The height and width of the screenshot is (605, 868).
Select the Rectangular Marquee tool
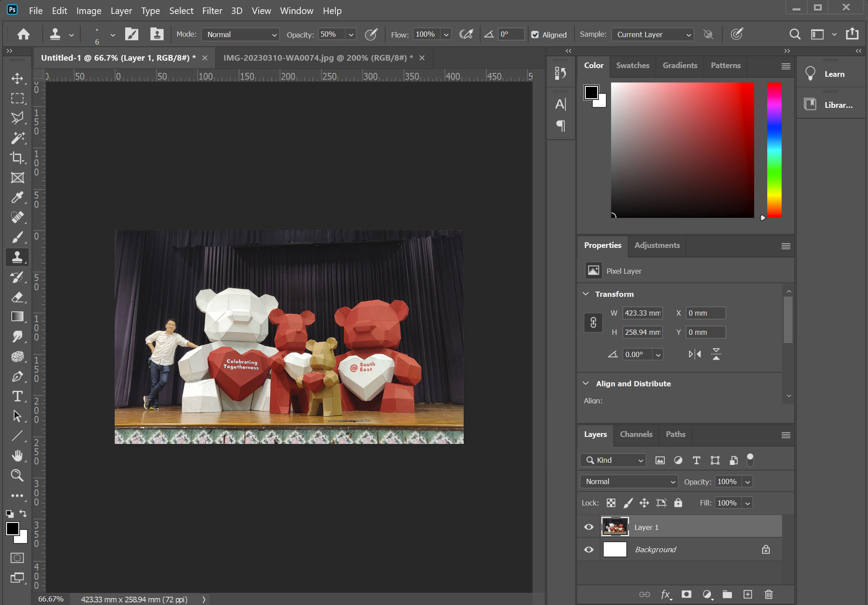17,99
